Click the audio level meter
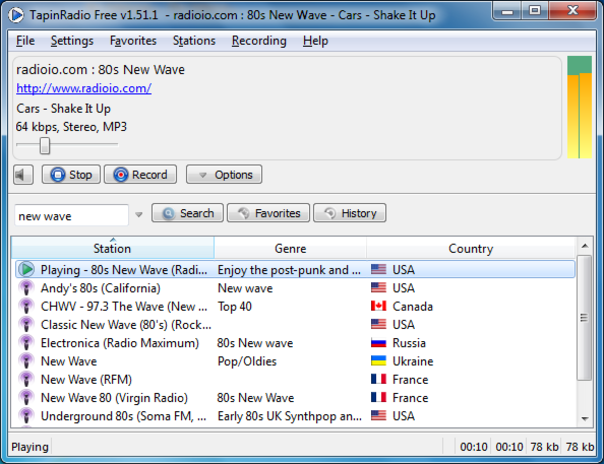The image size is (604, 464). [x=579, y=107]
